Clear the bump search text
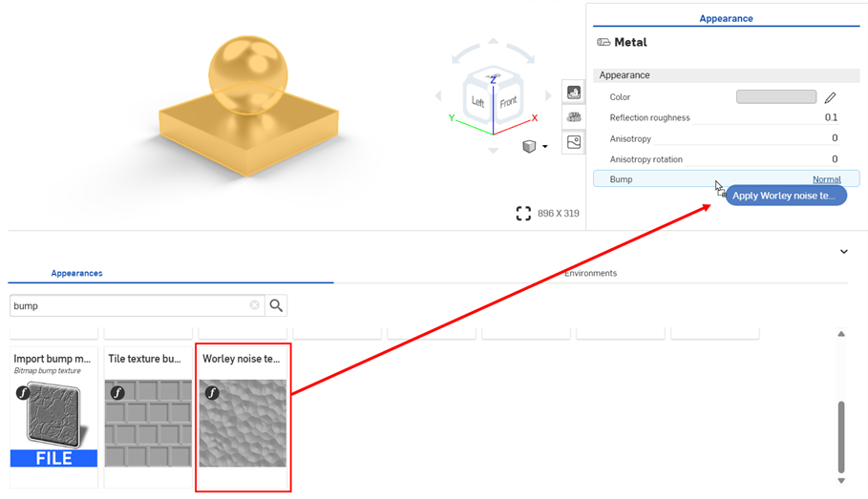 [254, 305]
